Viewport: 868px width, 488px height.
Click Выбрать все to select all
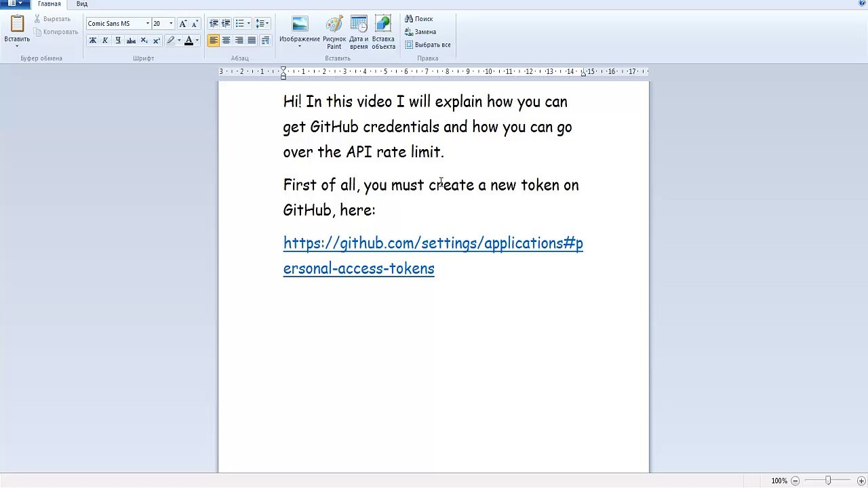428,45
